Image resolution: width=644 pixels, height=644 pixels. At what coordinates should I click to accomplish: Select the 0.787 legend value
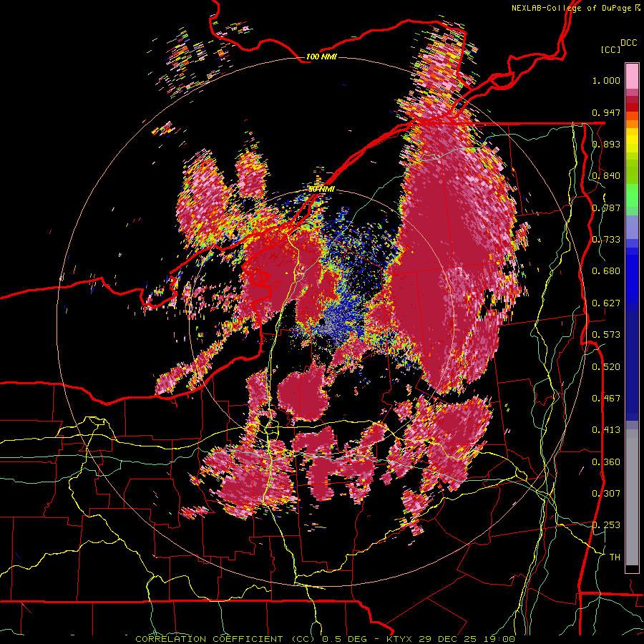pos(606,208)
